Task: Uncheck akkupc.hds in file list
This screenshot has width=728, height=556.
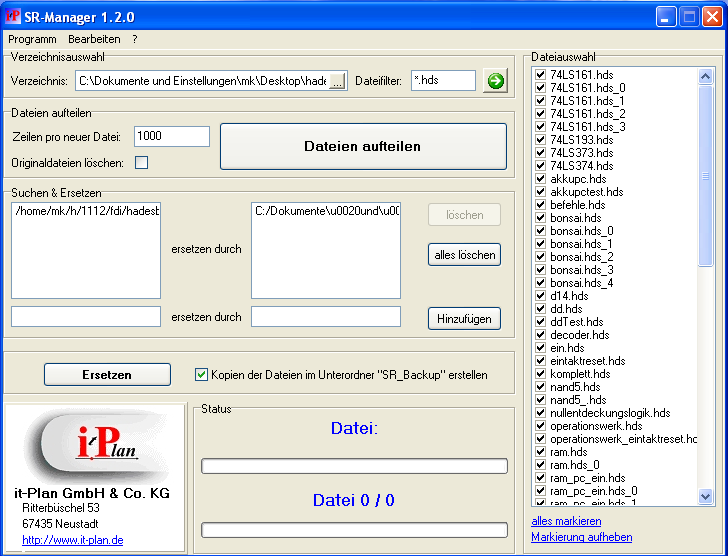Action: 540,179
